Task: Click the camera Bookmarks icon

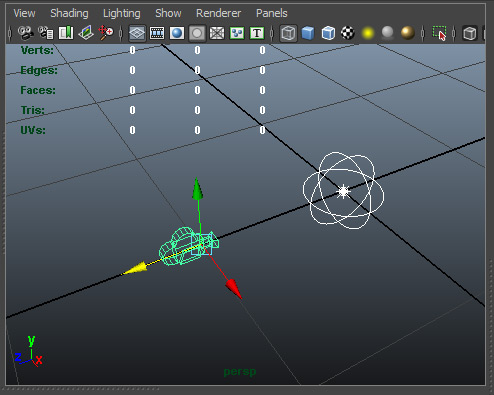Action: pyautogui.click(x=66, y=33)
